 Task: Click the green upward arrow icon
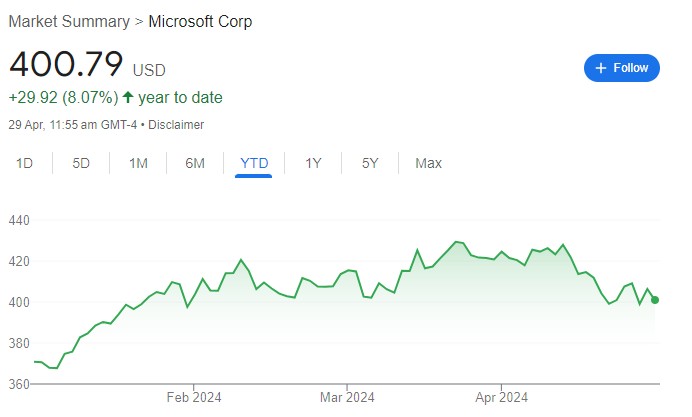click(x=127, y=98)
